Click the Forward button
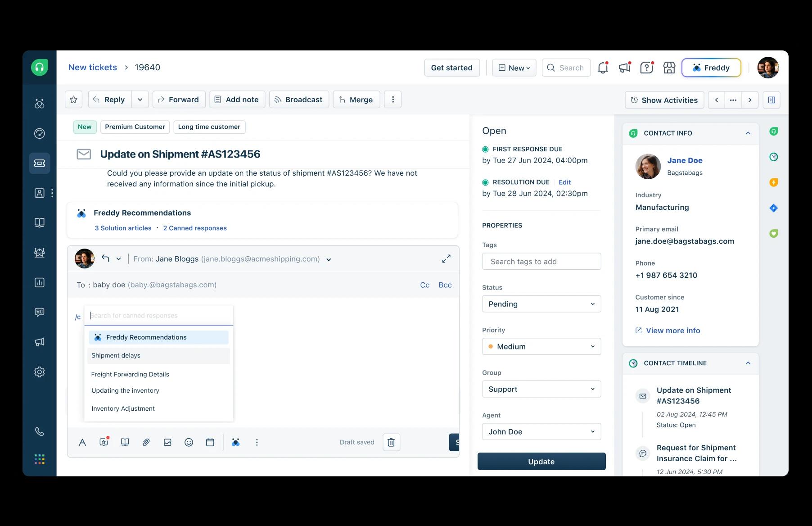 click(x=179, y=100)
